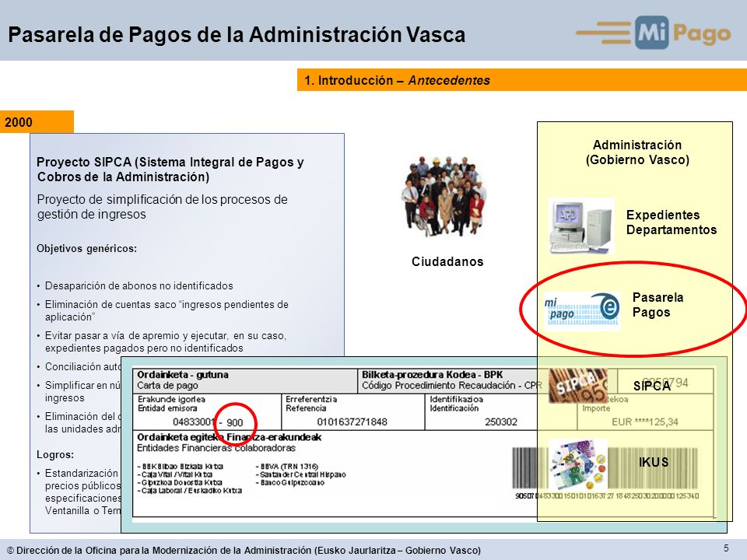The width and height of the screenshot is (747, 560).
Task: Click the MiPago logo in the header
Action: click(653, 33)
